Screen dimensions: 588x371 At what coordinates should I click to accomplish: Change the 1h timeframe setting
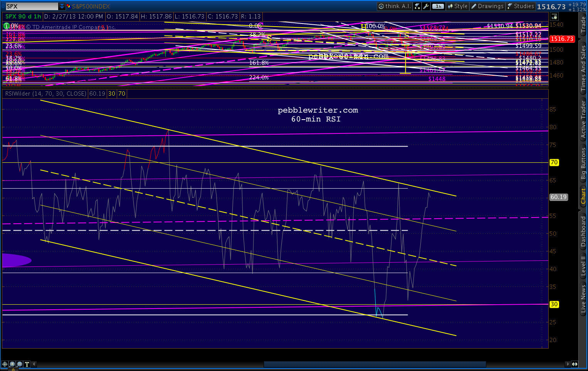pyautogui.click(x=438, y=6)
